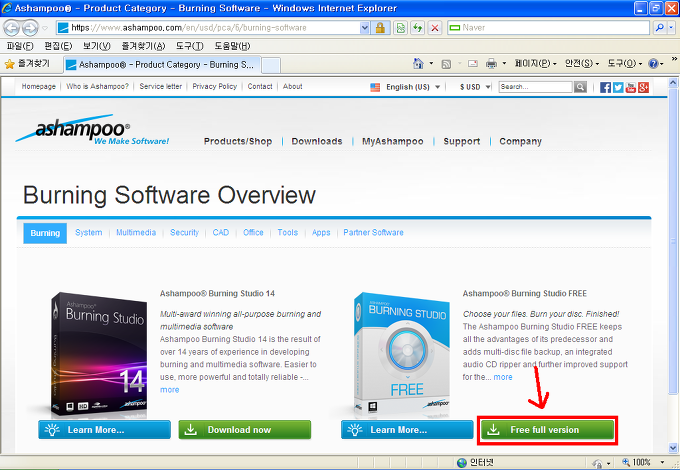Screen dimensions: 680x470
Task: Click the ashampoo logo
Action: [x=92, y=129]
